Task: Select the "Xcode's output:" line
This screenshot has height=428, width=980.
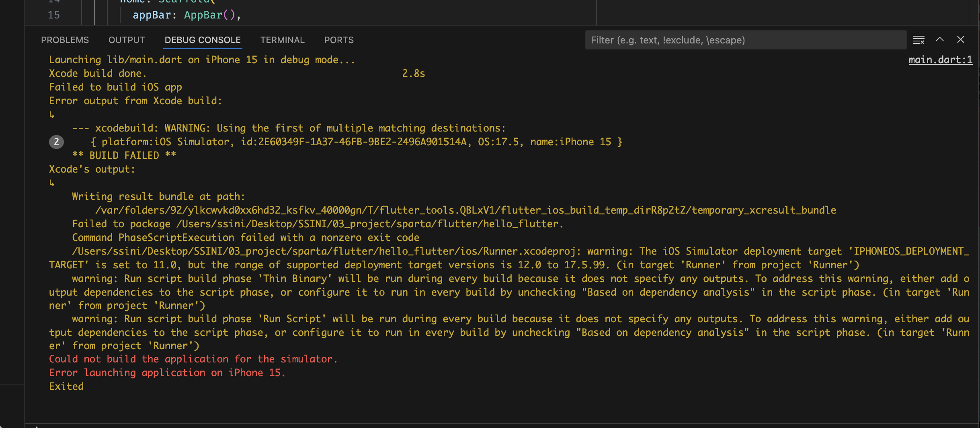Action: point(92,169)
